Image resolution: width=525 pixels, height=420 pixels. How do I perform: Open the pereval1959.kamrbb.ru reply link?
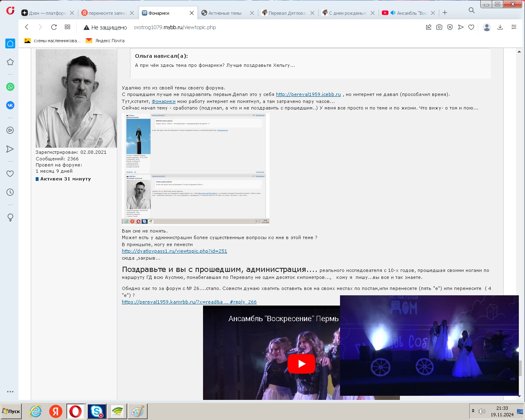[189, 302]
